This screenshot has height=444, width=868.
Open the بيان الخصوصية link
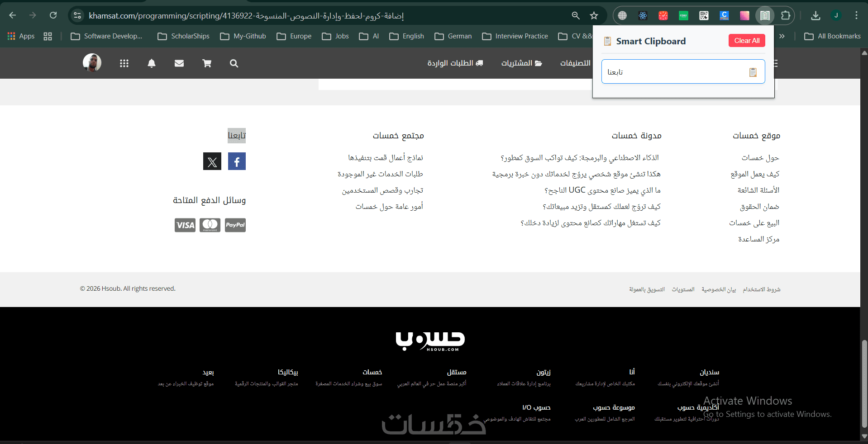click(x=719, y=289)
